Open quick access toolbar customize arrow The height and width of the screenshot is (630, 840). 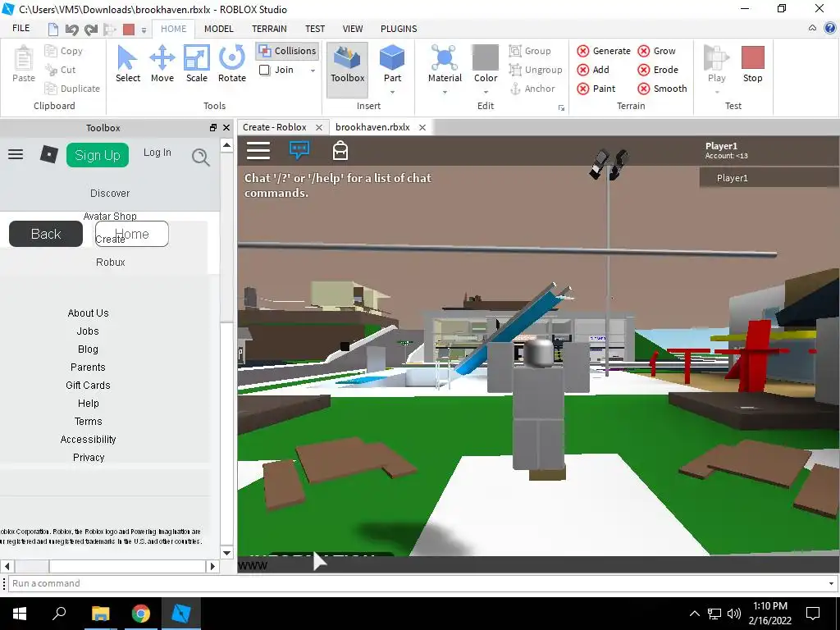[x=144, y=30]
